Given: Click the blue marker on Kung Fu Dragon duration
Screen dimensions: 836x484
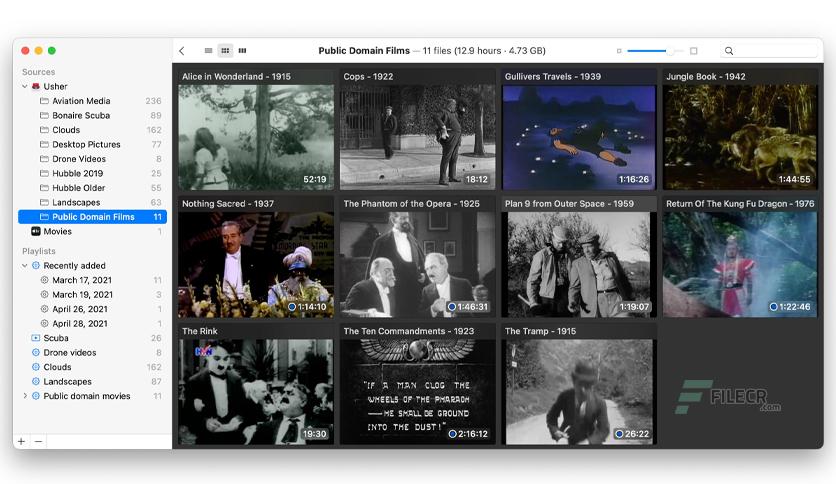Looking at the screenshot, I should pyautogui.click(x=773, y=307).
